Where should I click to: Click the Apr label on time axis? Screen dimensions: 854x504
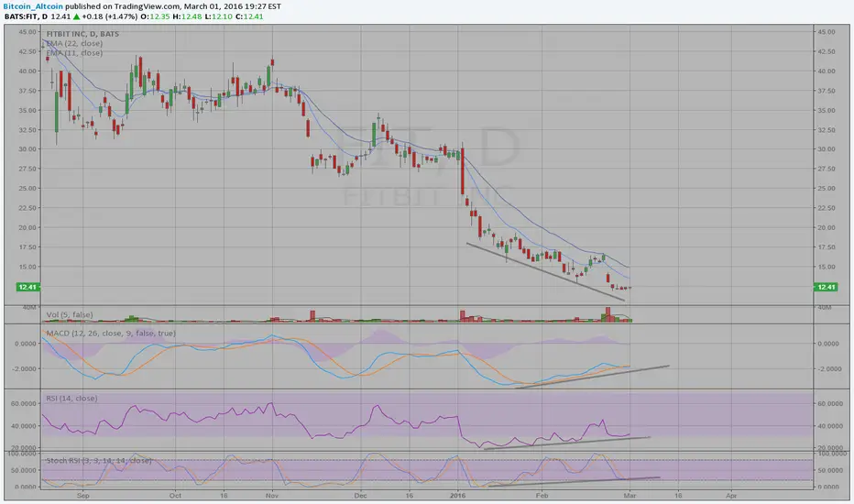[x=731, y=496]
